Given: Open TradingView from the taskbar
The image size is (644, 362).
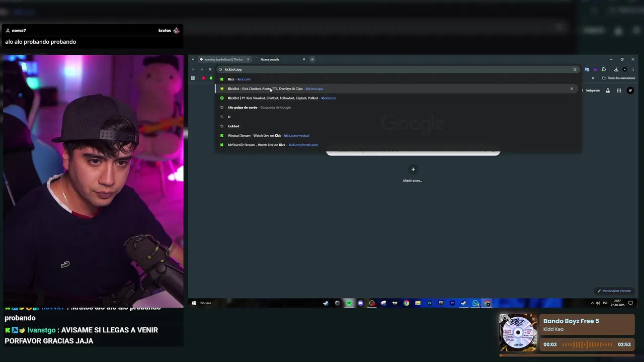Looking at the screenshot, I should [x=395, y=303].
